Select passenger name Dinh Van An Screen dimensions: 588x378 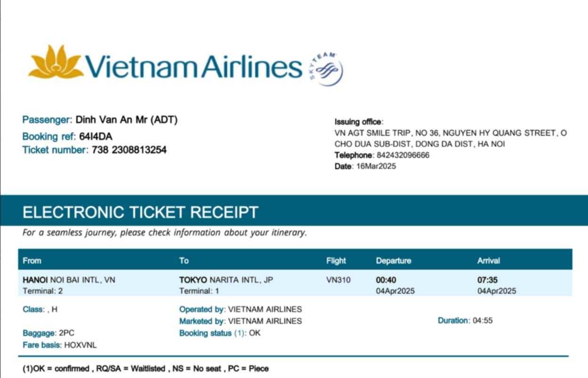[x=111, y=120]
